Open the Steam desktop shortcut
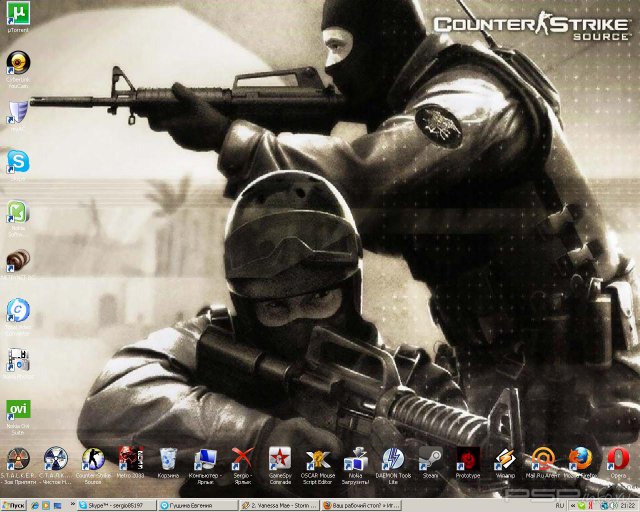The width and height of the screenshot is (640, 512). [x=430, y=459]
